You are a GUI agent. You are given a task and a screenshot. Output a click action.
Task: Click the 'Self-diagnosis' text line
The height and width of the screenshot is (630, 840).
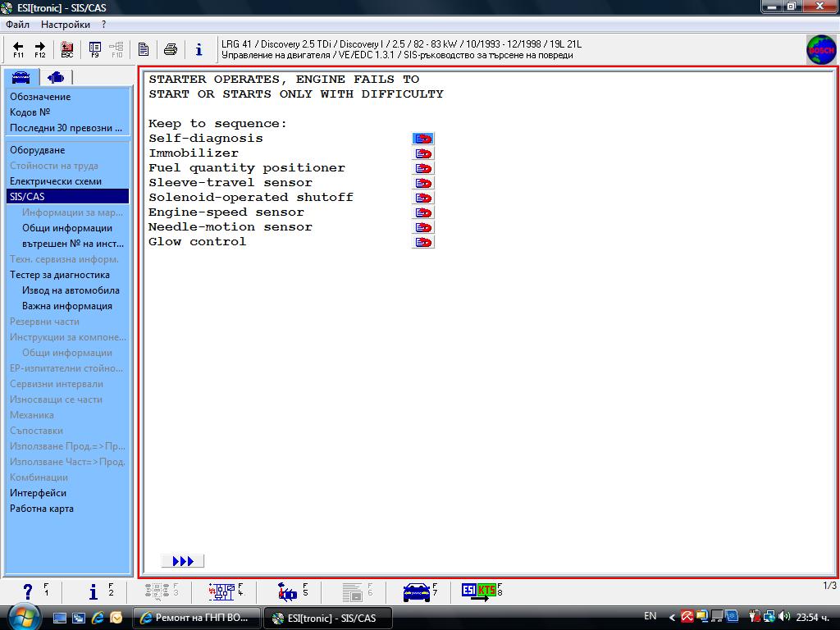point(206,139)
